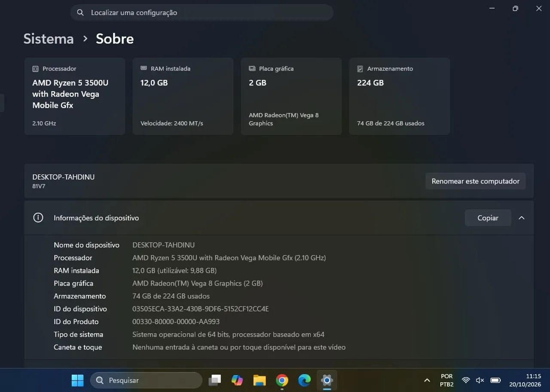Click the AMD Radeon(TM) Vega 8 Graphics (2 GB) value
Screen dimensions: 550x392
tap(198, 284)
